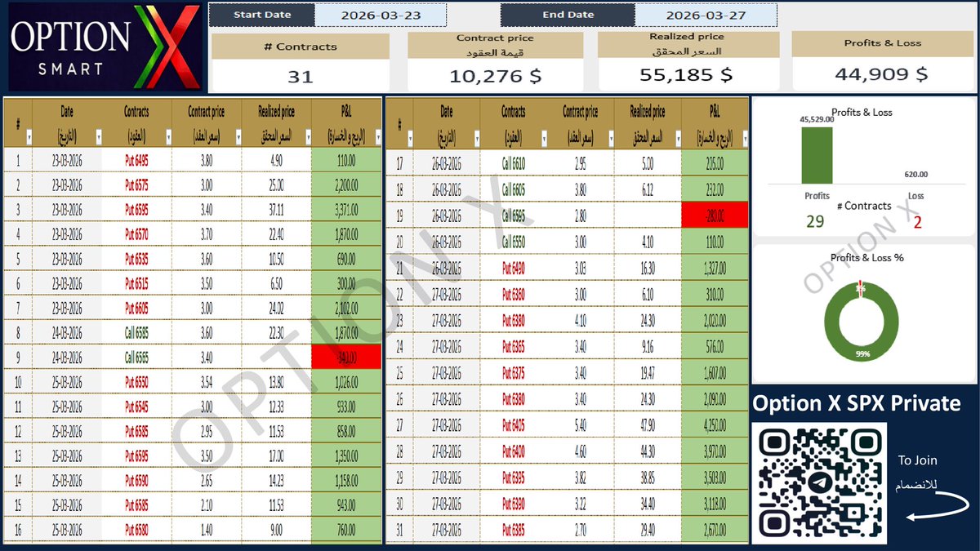This screenshot has height=551, width=980.
Task: Select cell Put 6550 in row 10
Action: 136,380
